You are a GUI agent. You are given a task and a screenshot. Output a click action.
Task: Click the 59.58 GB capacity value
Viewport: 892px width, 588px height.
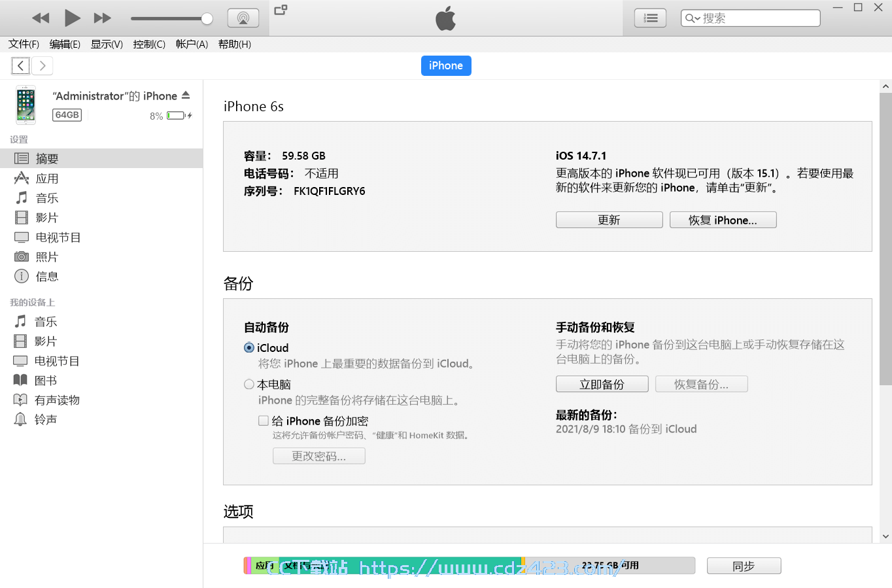click(x=303, y=156)
